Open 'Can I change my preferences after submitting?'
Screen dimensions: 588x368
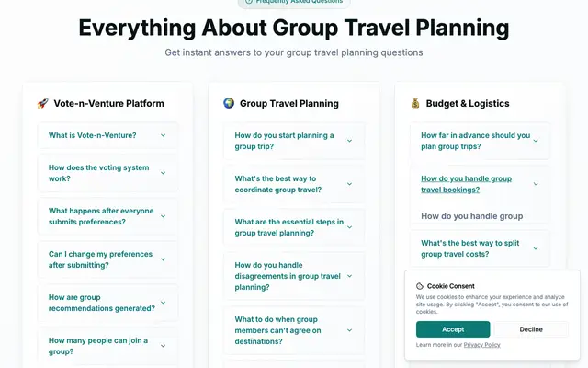click(107, 259)
